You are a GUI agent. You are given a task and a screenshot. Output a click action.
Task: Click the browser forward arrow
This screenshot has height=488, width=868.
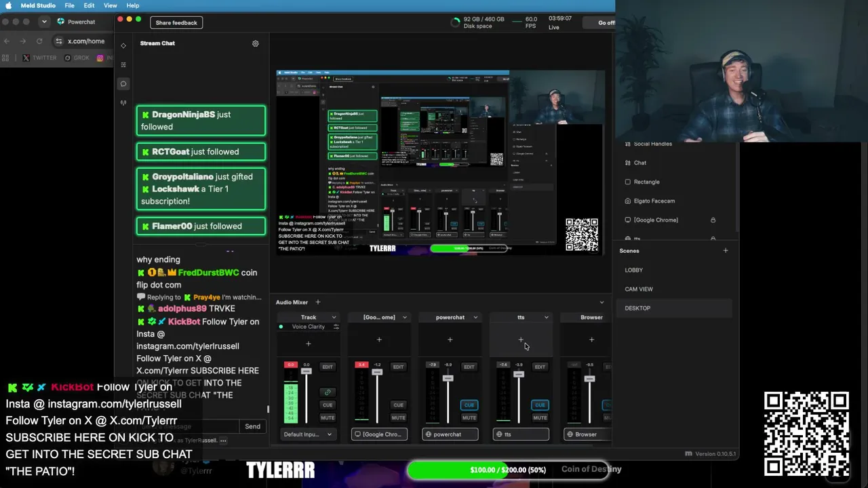(23, 41)
